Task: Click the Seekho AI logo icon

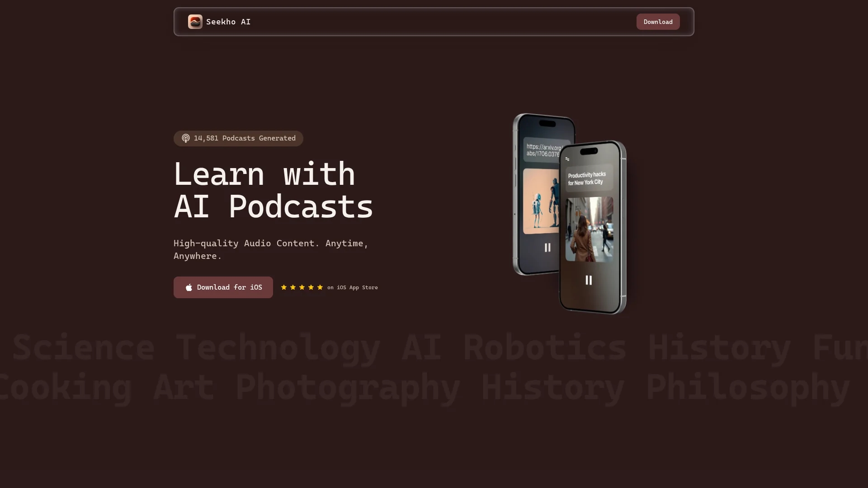Action: click(195, 22)
